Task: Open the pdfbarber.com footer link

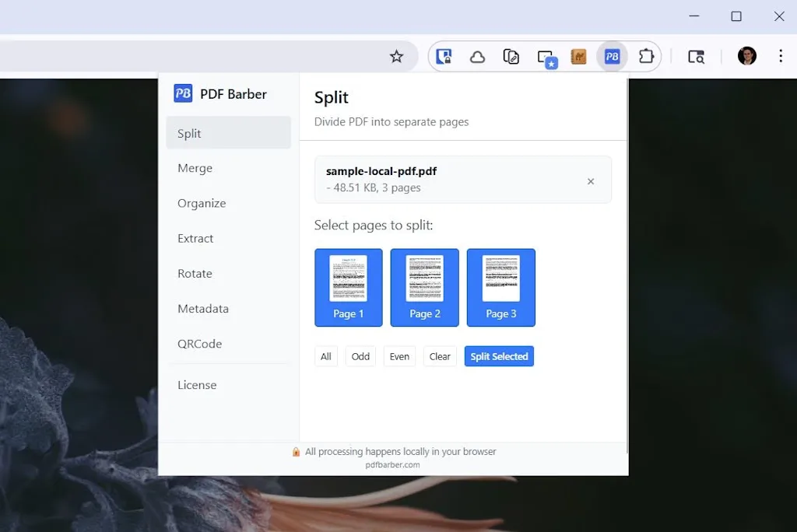Action: coord(392,465)
